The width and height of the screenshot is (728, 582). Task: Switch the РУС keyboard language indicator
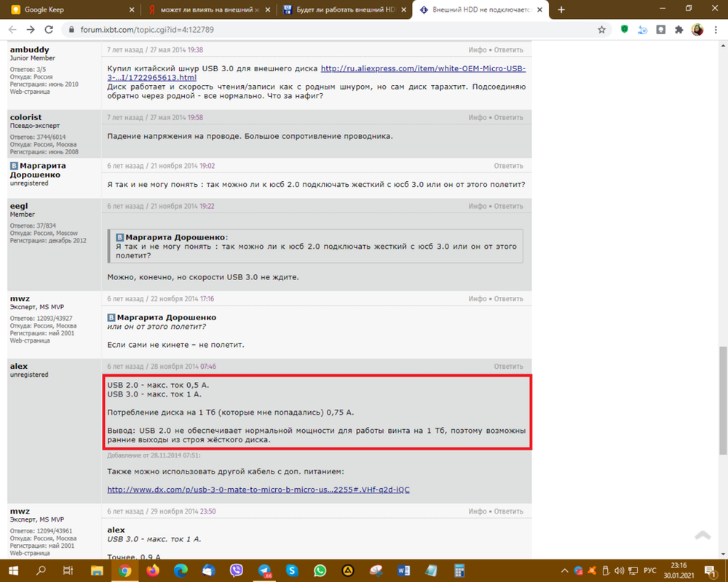point(649,571)
